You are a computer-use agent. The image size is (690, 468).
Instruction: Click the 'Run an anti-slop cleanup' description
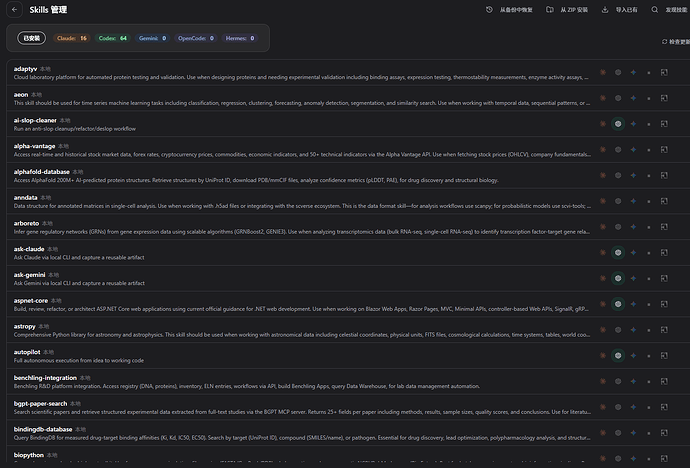pos(75,129)
